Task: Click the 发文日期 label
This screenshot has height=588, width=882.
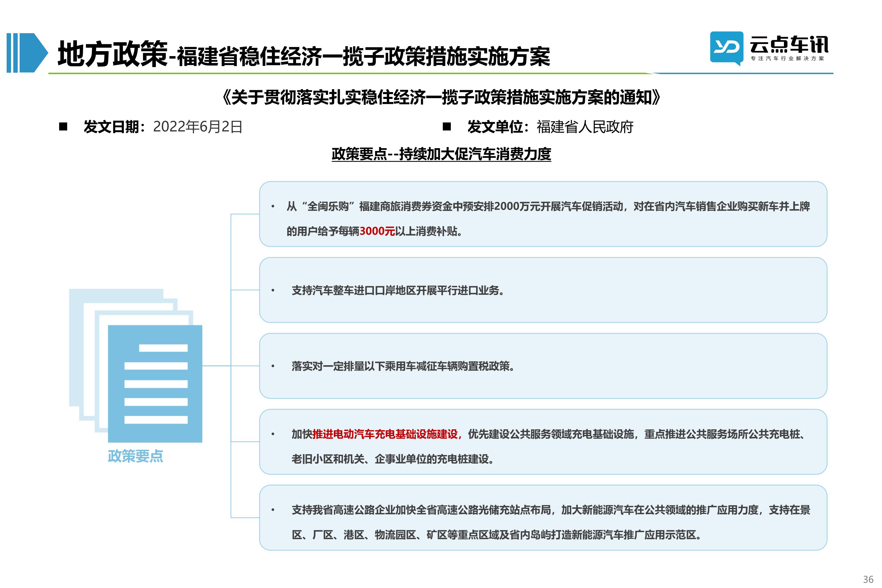Action: 114,127
